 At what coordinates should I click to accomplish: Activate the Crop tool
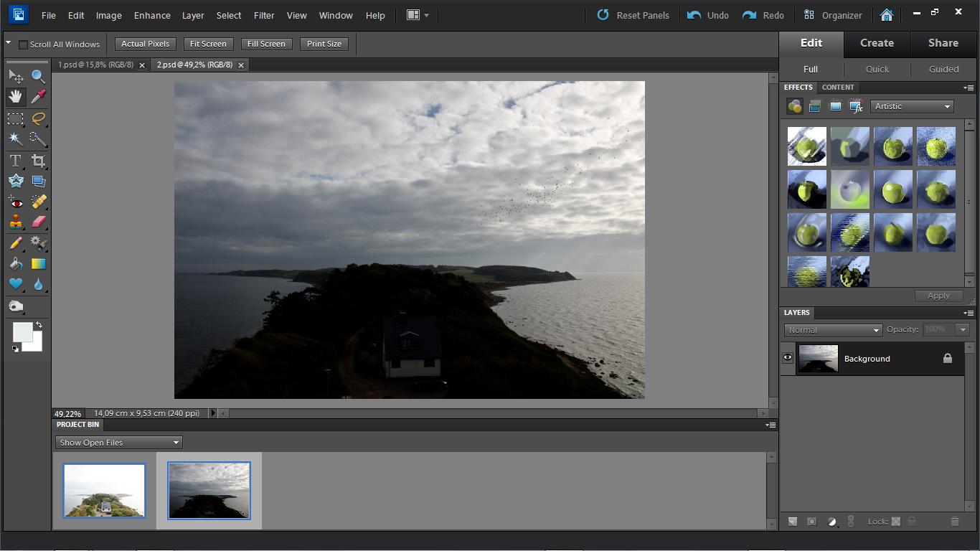[x=38, y=161]
